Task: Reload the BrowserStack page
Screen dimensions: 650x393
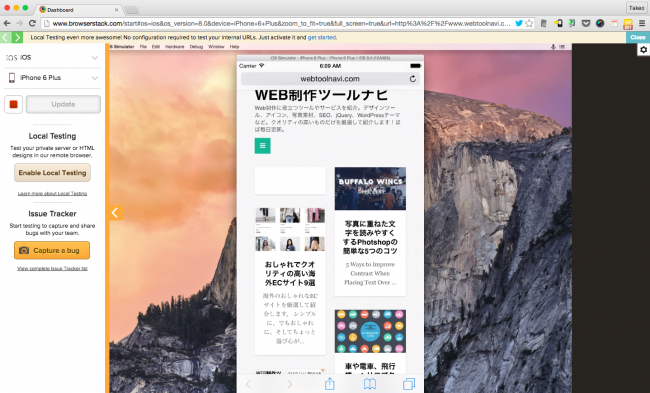Action: tap(32, 24)
